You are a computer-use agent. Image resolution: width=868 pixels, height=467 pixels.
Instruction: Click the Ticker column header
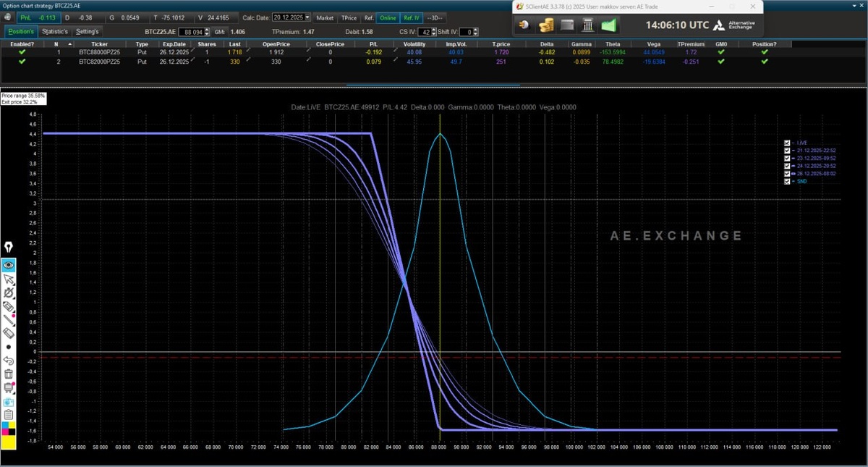tap(100, 44)
